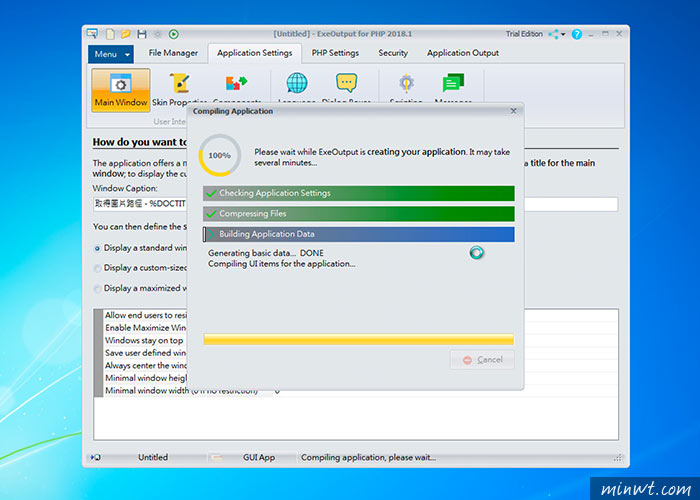Open the Language globe icon
Image resolution: width=700 pixels, height=500 pixels.
297,83
